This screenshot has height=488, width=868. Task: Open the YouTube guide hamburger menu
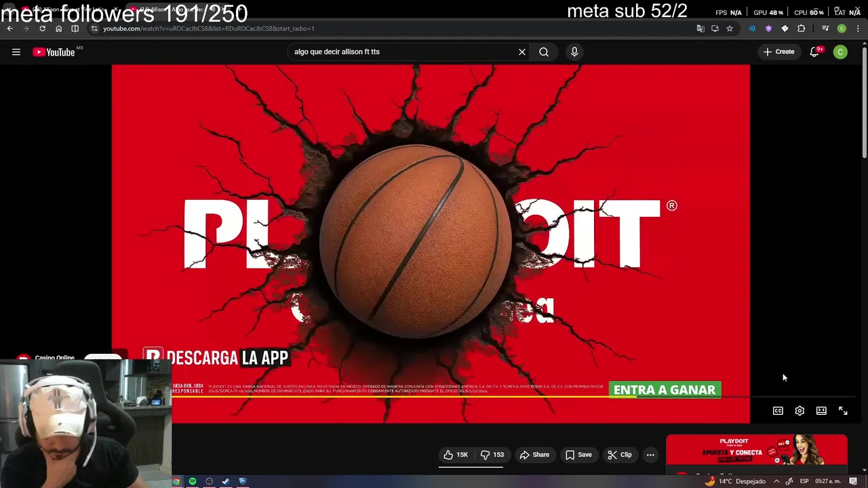(x=16, y=52)
